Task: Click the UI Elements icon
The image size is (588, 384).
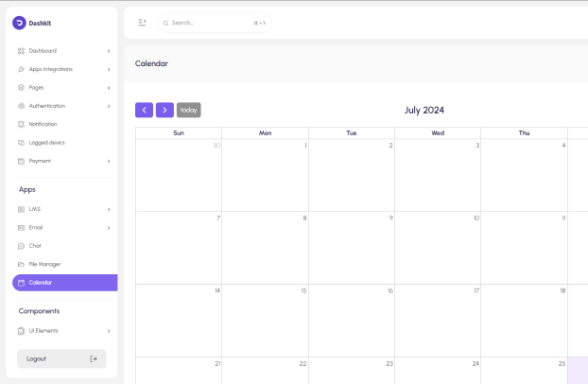Action: coord(21,331)
